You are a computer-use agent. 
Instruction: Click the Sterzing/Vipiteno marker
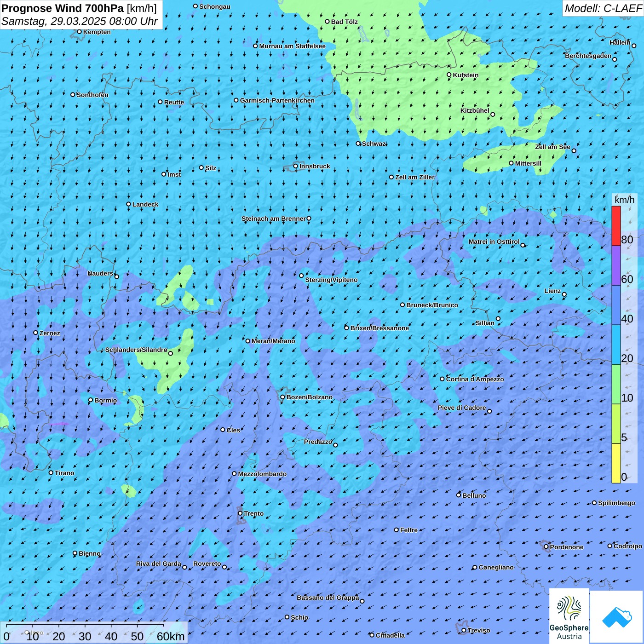tap(302, 276)
